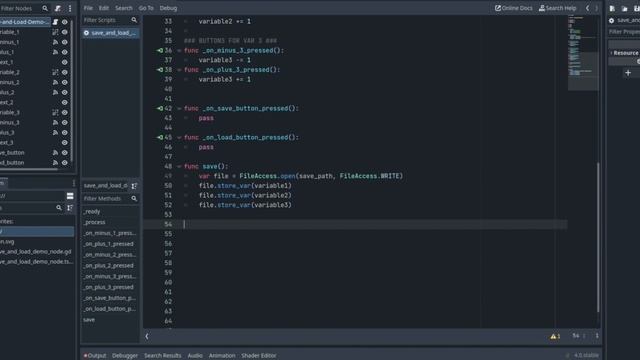Toggle visibility of the text_1 node
640x360 pixels.
tap(64, 62)
